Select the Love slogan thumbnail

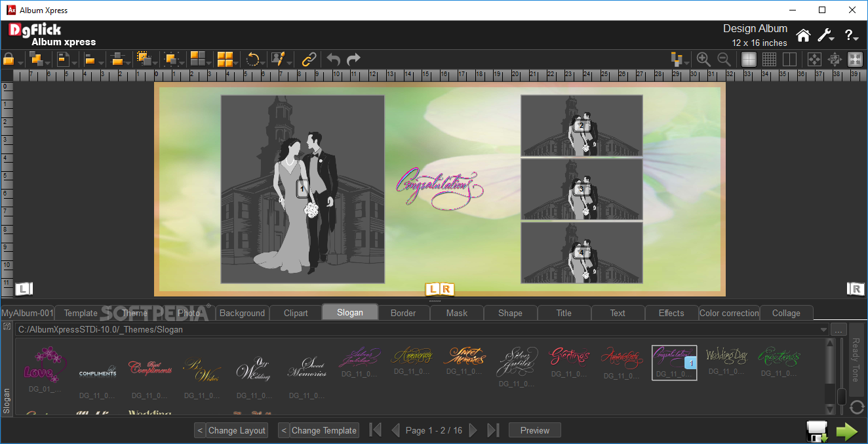45,370
